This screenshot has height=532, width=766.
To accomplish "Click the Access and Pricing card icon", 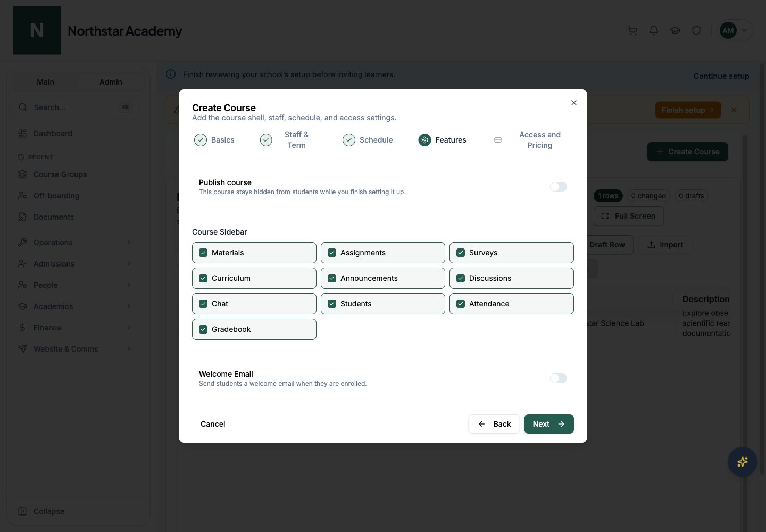I will [x=498, y=140].
